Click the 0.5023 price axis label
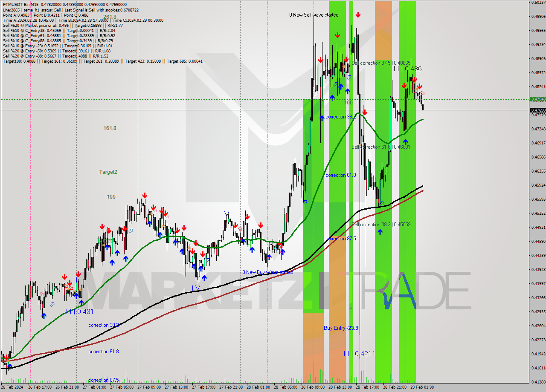This screenshot has width=546, height=392. pos(538,2)
